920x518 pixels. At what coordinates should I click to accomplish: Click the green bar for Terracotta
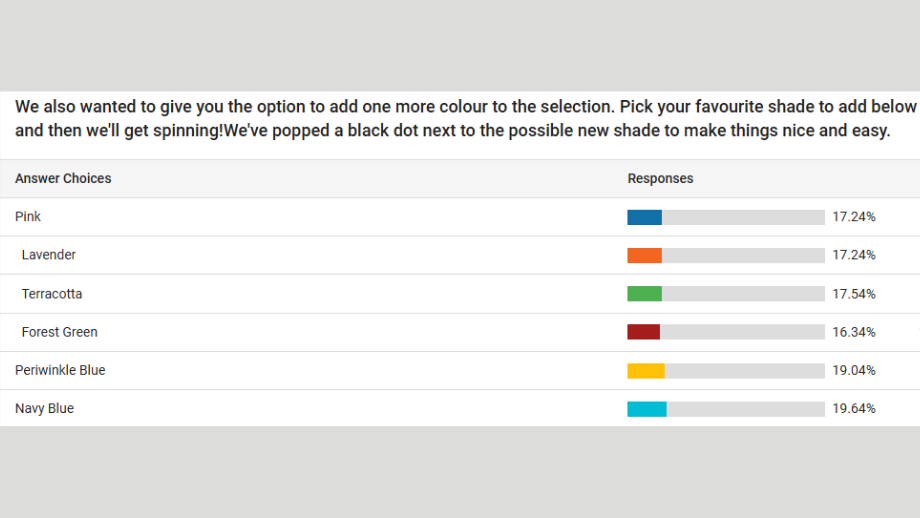click(x=644, y=293)
